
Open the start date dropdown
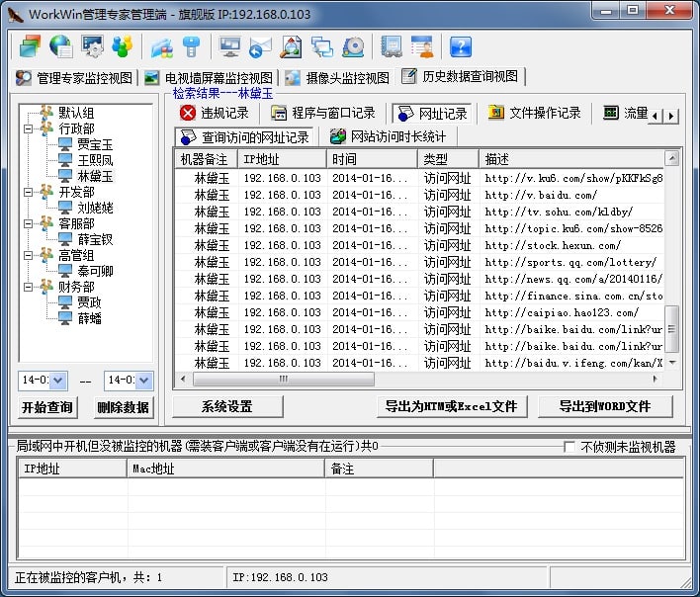coord(58,381)
